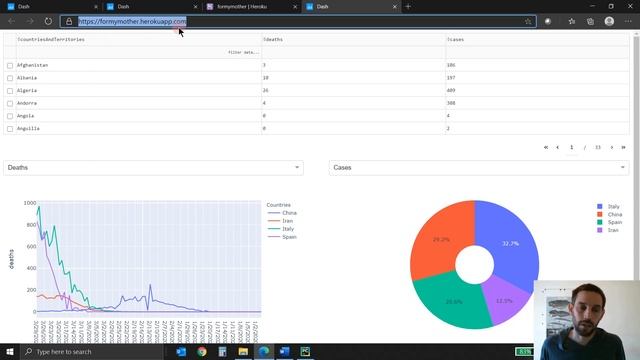Click the Windows taskbar search box
Image resolution: width=640 pixels, height=360 pixels.
tap(92, 351)
